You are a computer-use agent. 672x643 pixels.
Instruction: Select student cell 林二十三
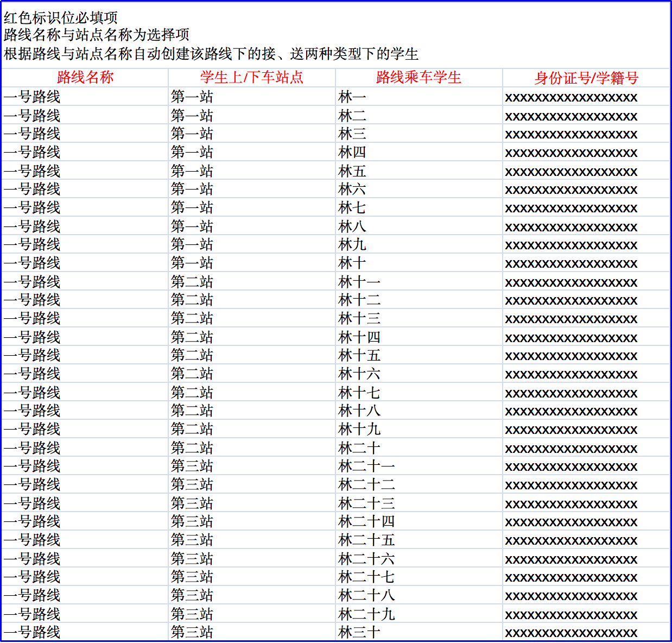click(x=419, y=503)
